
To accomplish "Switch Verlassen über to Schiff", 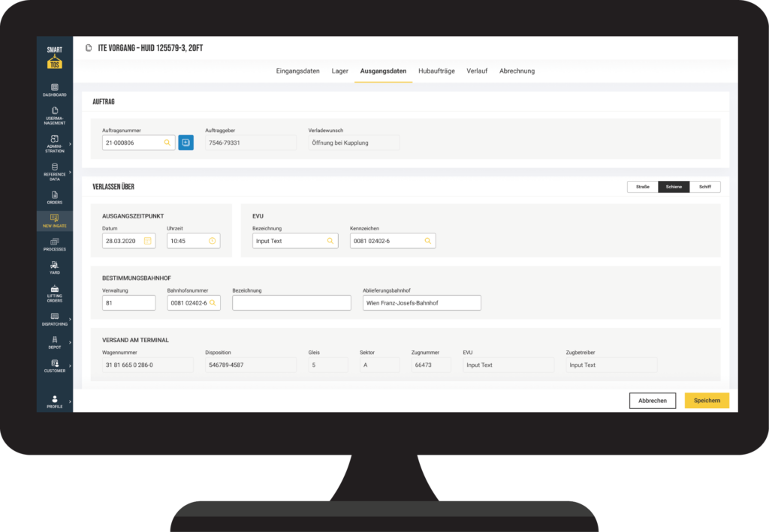I will pos(705,186).
